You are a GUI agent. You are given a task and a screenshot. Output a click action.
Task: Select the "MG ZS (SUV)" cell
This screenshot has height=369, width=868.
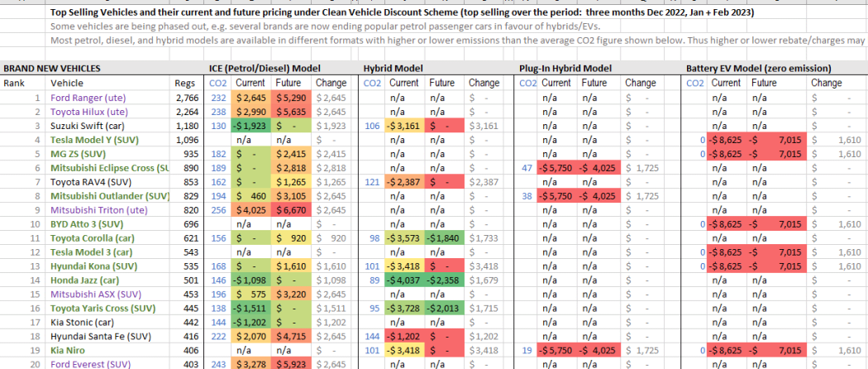[108, 154]
